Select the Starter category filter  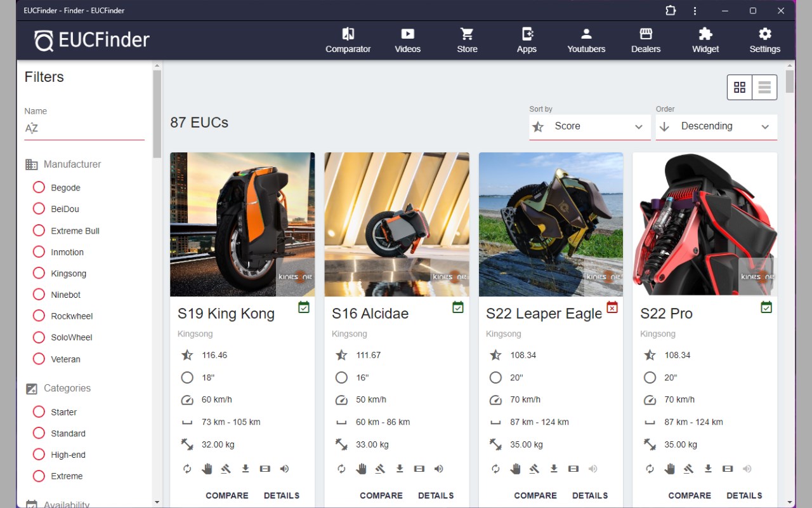pos(39,411)
